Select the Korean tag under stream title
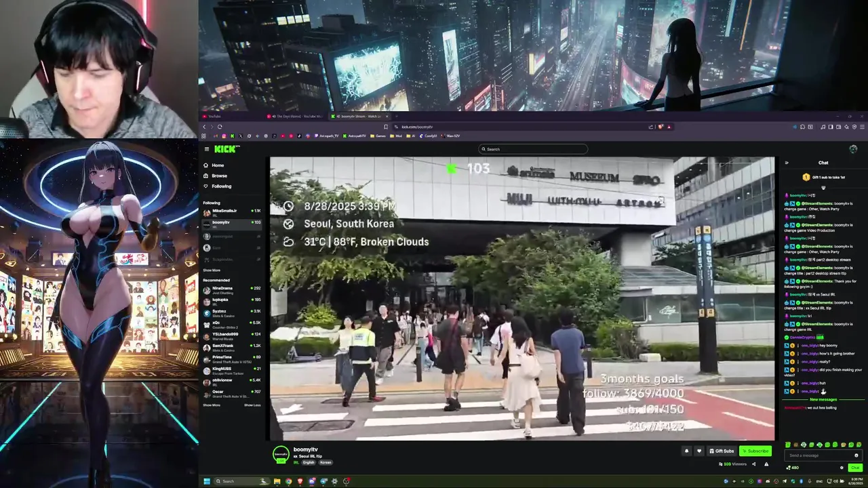The height and width of the screenshot is (488, 868). tap(325, 462)
